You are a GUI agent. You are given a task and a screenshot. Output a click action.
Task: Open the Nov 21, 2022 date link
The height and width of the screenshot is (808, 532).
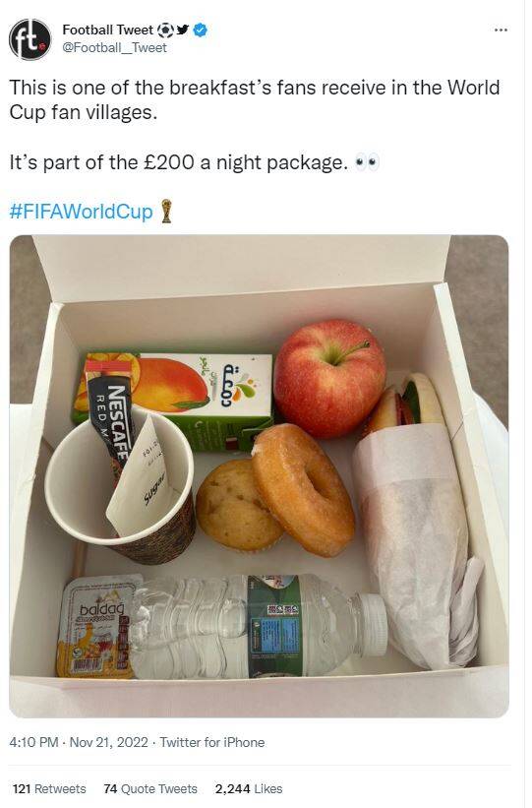click(x=109, y=743)
